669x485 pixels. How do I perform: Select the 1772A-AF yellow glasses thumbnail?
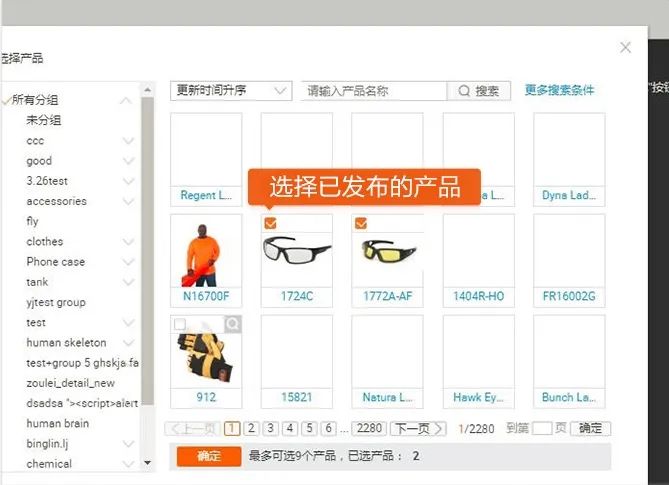pyautogui.click(x=387, y=251)
